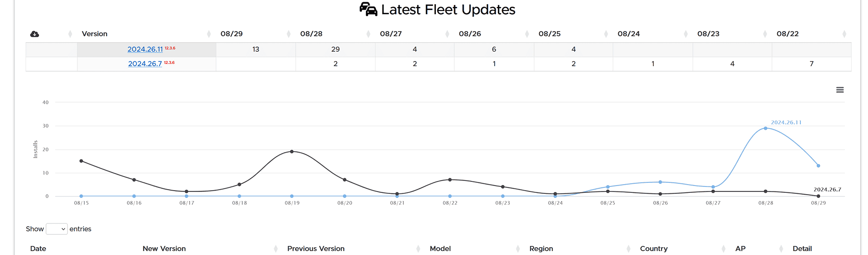Screen dimensions: 868x255
Task: Click the 2024.26.7 series label on chart
Action: coord(827,189)
